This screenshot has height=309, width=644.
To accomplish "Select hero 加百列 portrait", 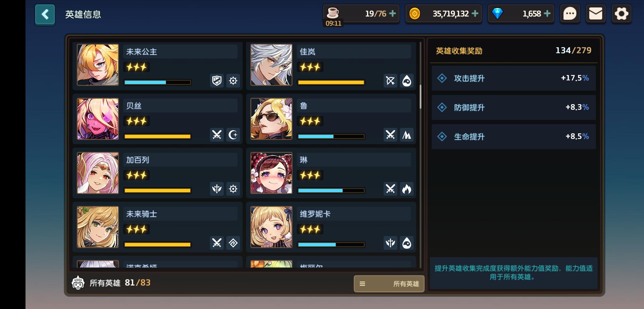I will (98, 173).
